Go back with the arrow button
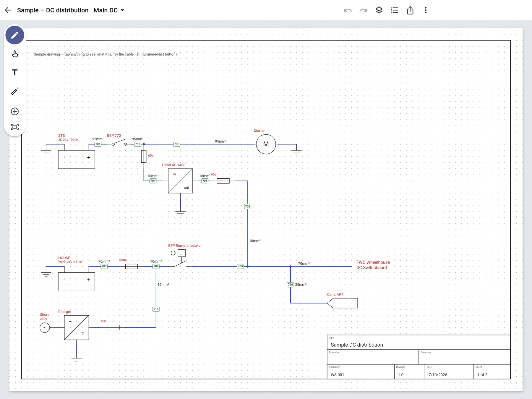 [8, 10]
